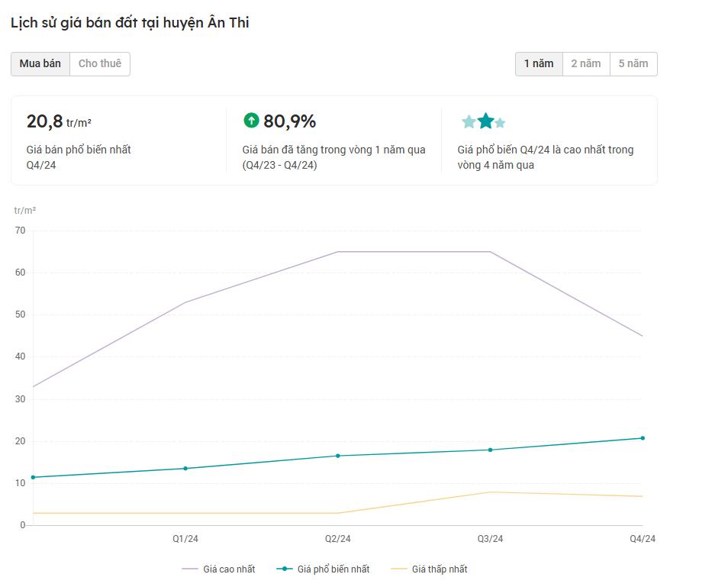Hide the Giá thấp nhất legend series
728x587 pixels.
429,569
